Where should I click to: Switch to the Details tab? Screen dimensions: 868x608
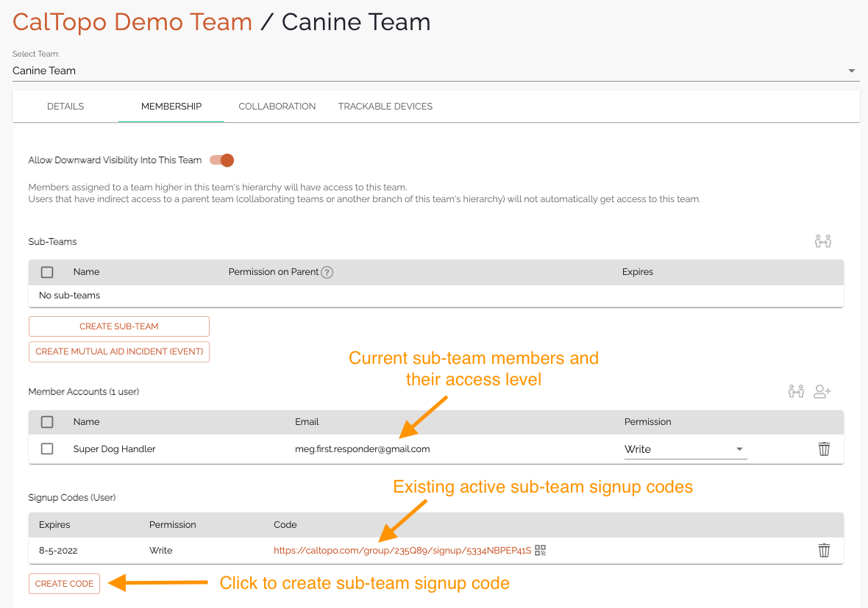point(65,107)
